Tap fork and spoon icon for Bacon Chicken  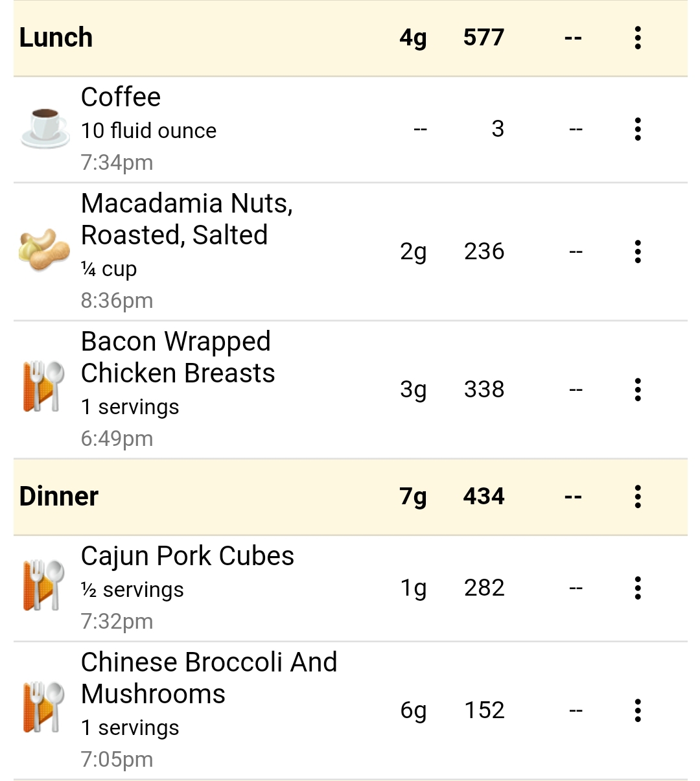pos(44,386)
